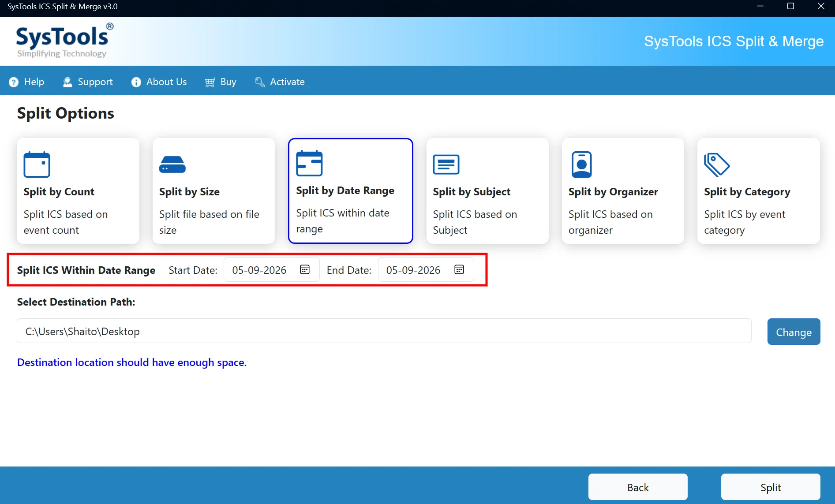
Task: Click the End Date value field
Action: 426,269
